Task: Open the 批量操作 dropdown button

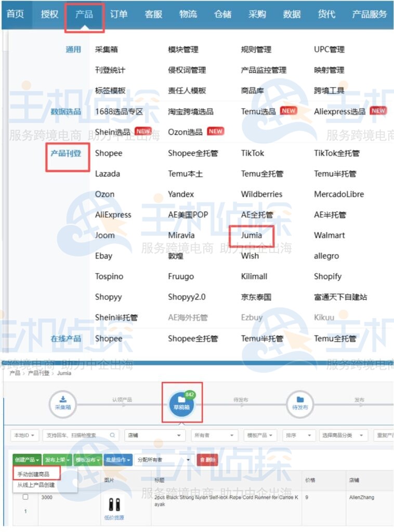Action: point(118,460)
